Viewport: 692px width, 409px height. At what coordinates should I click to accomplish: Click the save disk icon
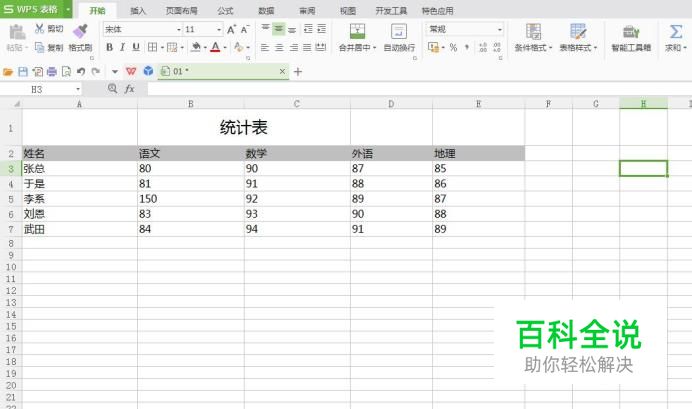coord(23,71)
